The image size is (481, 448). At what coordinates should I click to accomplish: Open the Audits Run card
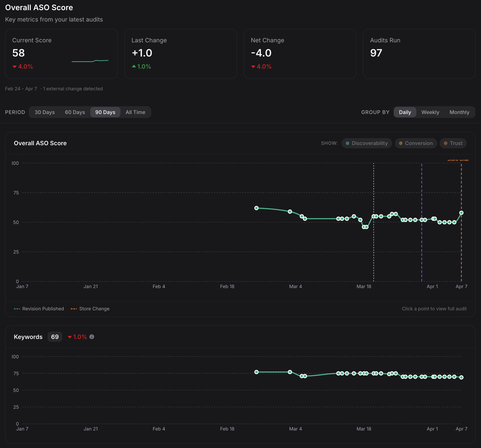[419, 54]
